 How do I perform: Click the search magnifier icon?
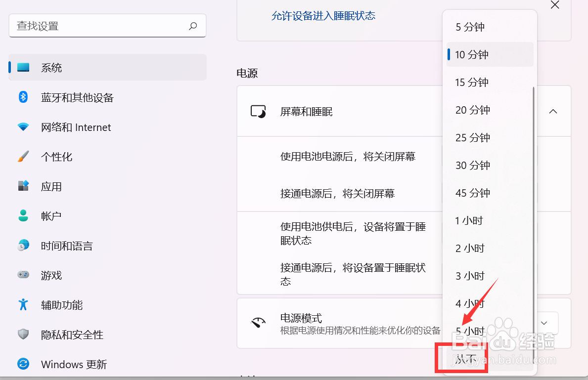193,25
